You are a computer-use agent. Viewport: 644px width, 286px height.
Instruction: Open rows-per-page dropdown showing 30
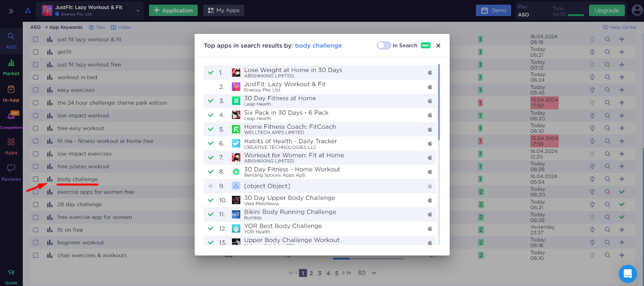(x=367, y=273)
